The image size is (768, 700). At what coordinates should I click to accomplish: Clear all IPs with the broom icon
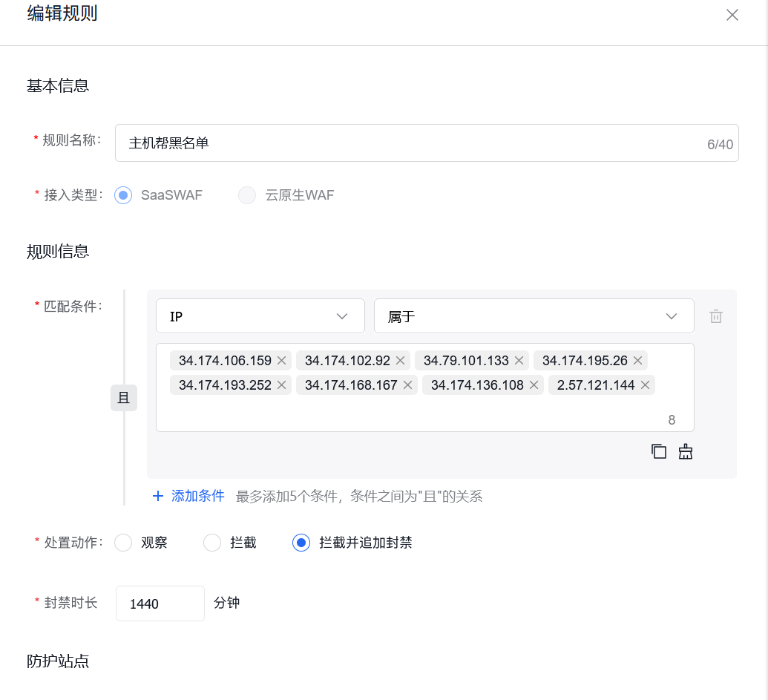click(x=685, y=451)
